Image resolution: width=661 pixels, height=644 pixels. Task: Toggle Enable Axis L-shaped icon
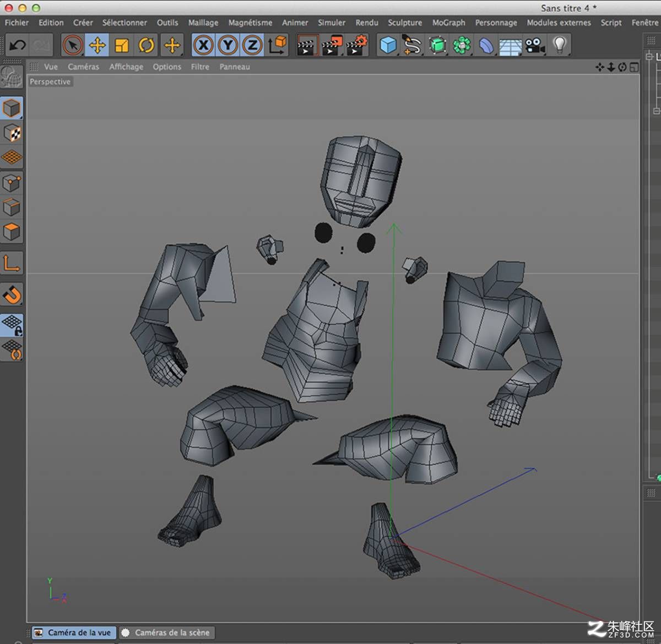click(x=12, y=264)
